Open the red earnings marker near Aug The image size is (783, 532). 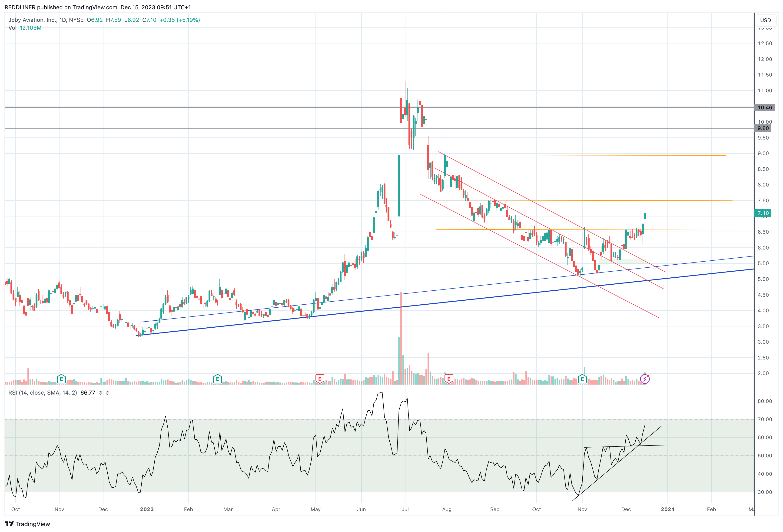pyautogui.click(x=448, y=379)
